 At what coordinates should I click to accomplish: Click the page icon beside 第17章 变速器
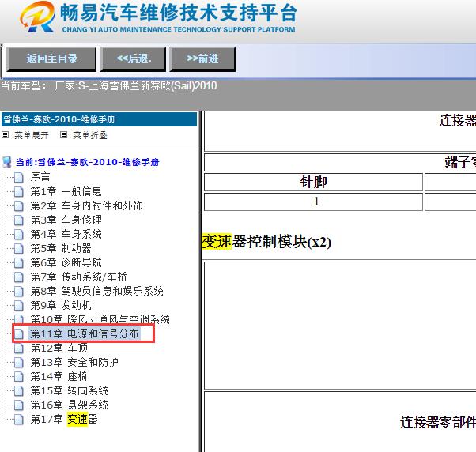(x=19, y=420)
